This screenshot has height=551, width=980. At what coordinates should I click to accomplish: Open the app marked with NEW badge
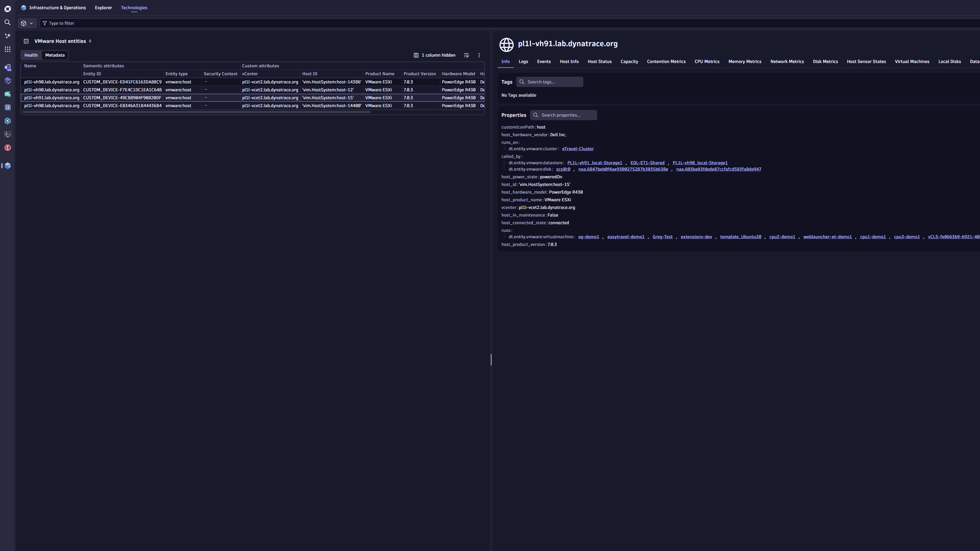click(7, 67)
